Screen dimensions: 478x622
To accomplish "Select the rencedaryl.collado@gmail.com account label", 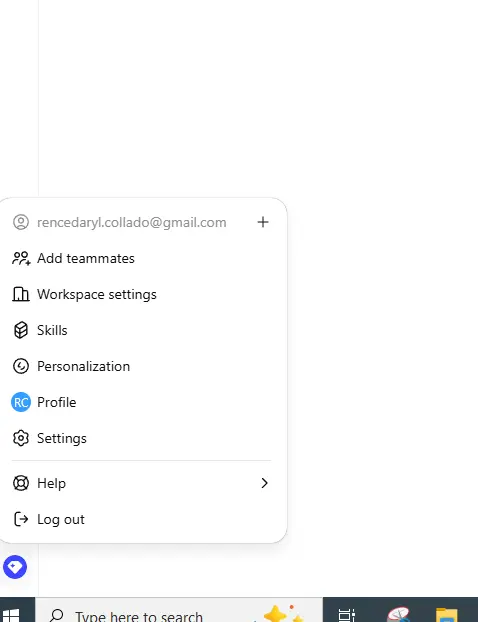I will click(132, 223).
